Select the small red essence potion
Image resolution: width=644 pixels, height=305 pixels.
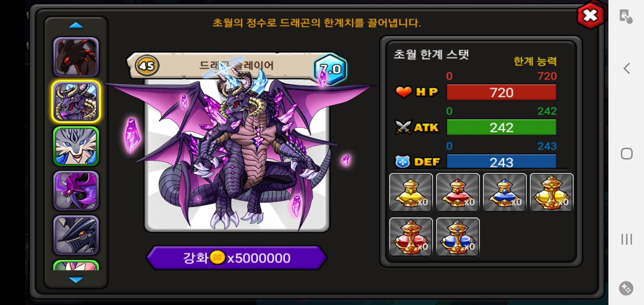[458, 192]
